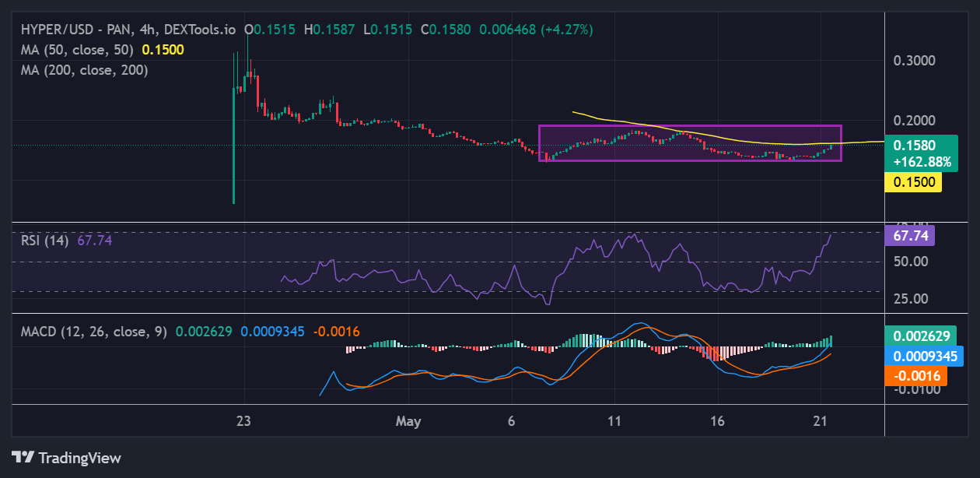Select the MACD (12, 26, close, 9) label
Screen dimensions: 980x478
point(94,332)
